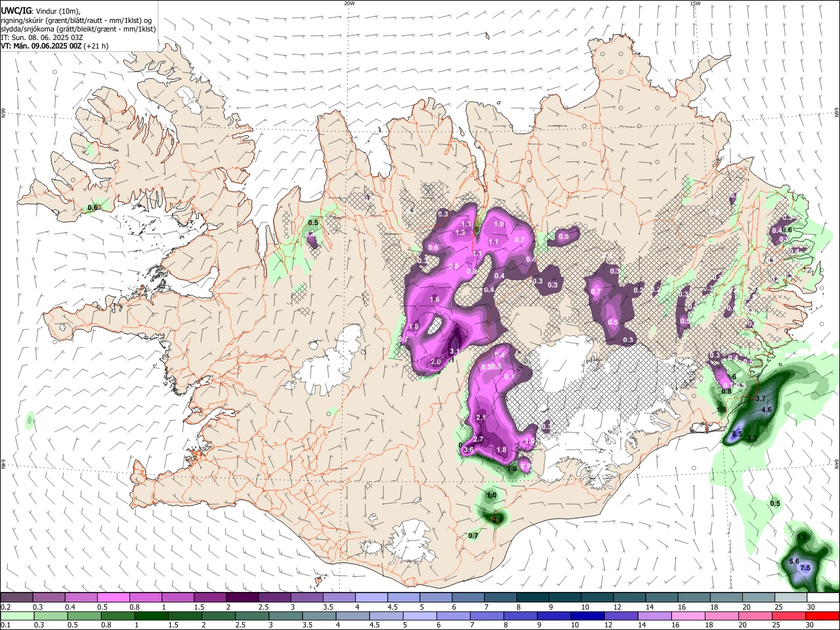The width and height of the screenshot is (840, 630).
Task: Click the '3.6' value in the southern snow area
Action: 469,450
